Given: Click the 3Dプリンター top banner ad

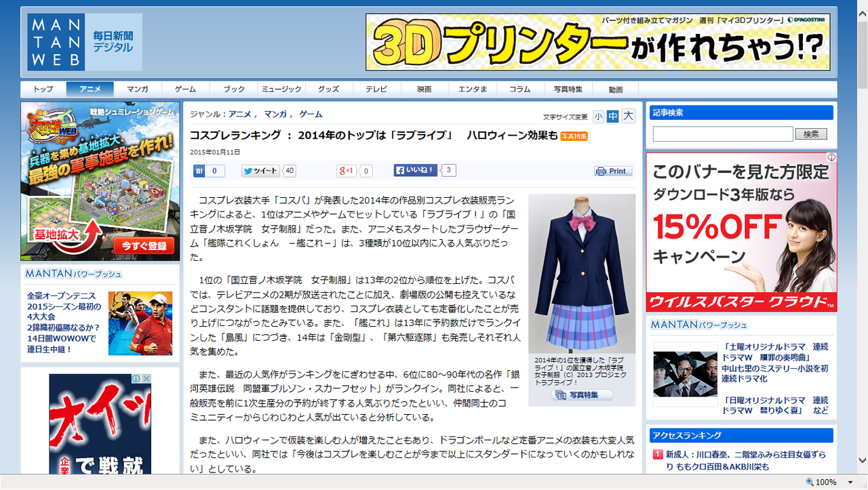Looking at the screenshot, I should click(x=598, y=42).
